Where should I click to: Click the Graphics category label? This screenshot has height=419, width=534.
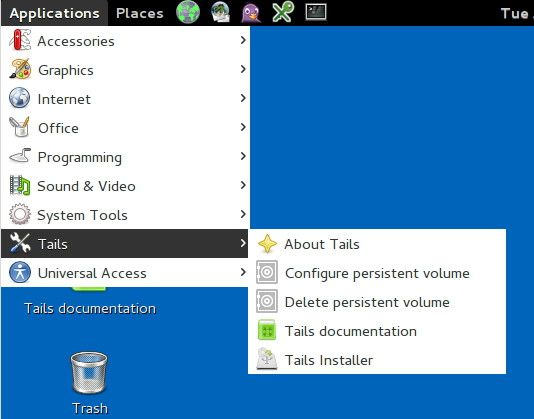point(66,71)
